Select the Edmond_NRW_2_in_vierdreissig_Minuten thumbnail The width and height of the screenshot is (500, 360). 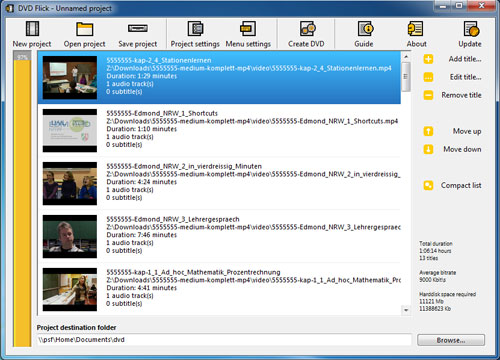pyautogui.click(x=70, y=183)
